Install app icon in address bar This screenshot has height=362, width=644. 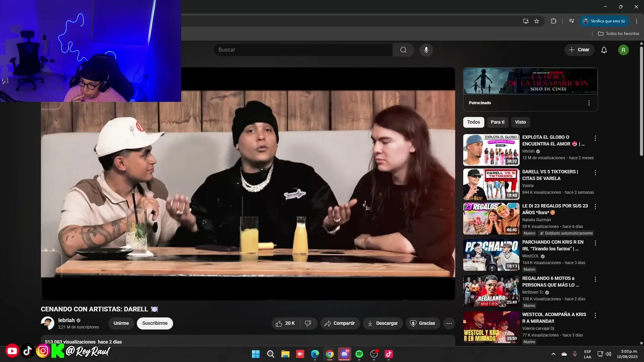click(526, 21)
